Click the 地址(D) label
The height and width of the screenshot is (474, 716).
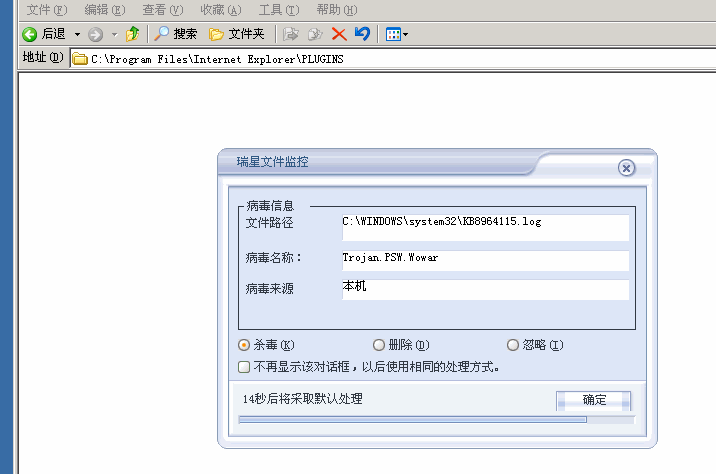click(43, 58)
